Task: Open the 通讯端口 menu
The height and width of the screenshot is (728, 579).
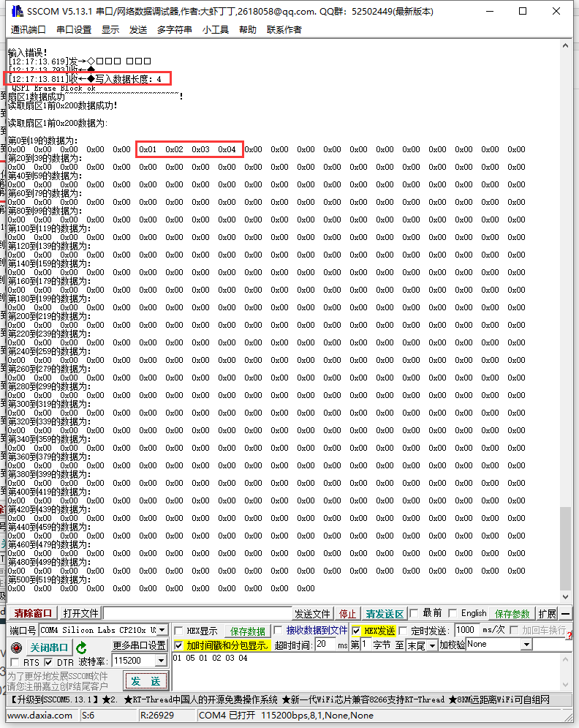Action: [x=29, y=30]
